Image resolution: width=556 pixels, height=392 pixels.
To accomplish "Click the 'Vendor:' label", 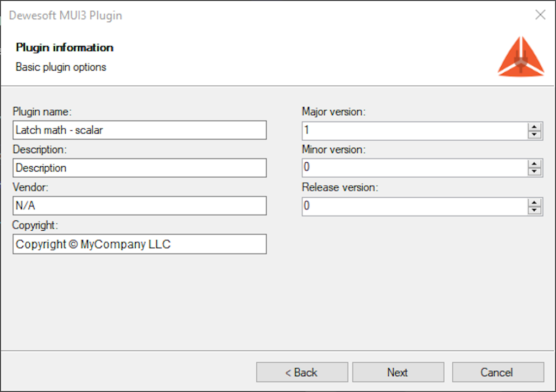I will pos(30,187).
